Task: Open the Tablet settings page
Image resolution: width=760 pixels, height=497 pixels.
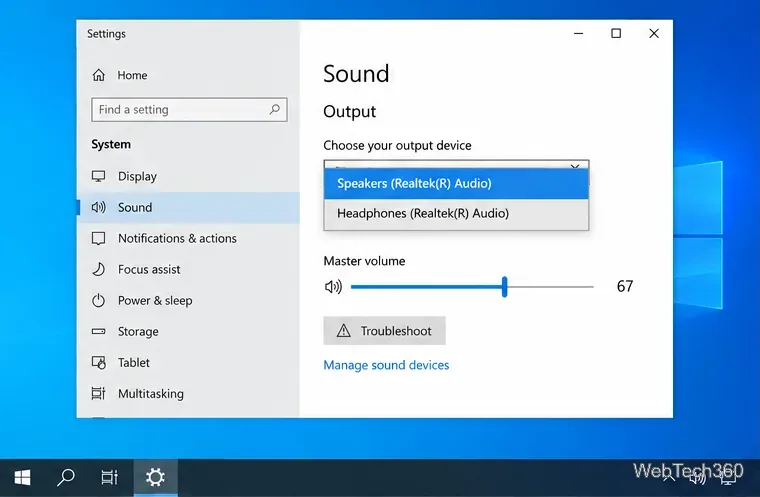Action: (188, 363)
